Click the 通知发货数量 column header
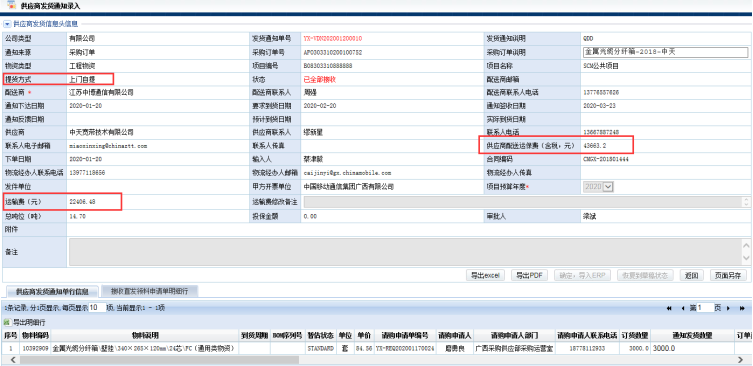The height and width of the screenshot is (366, 753). 693,335
